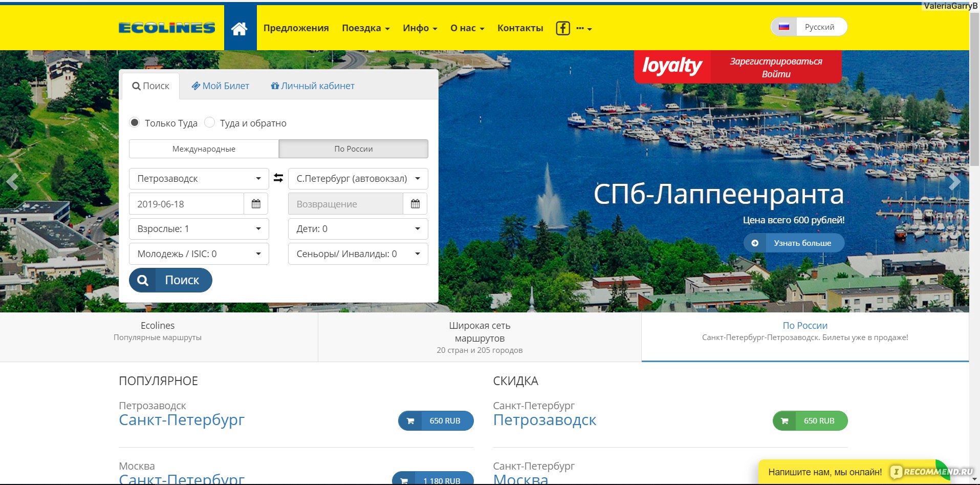Switch to Международные routes
980x485 pixels.
click(204, 149)
